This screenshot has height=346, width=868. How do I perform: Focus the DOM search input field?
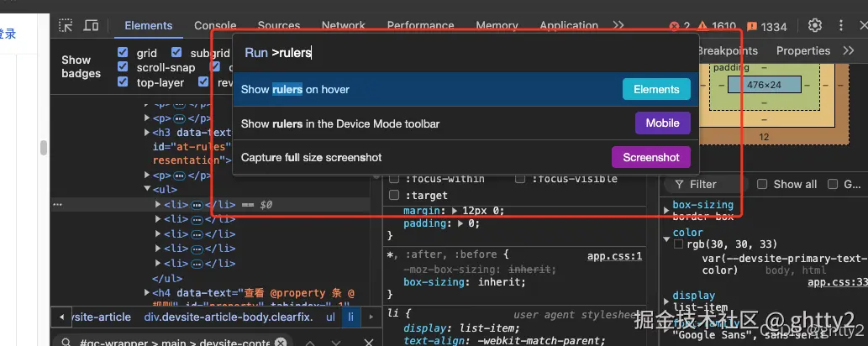point(176,343)
